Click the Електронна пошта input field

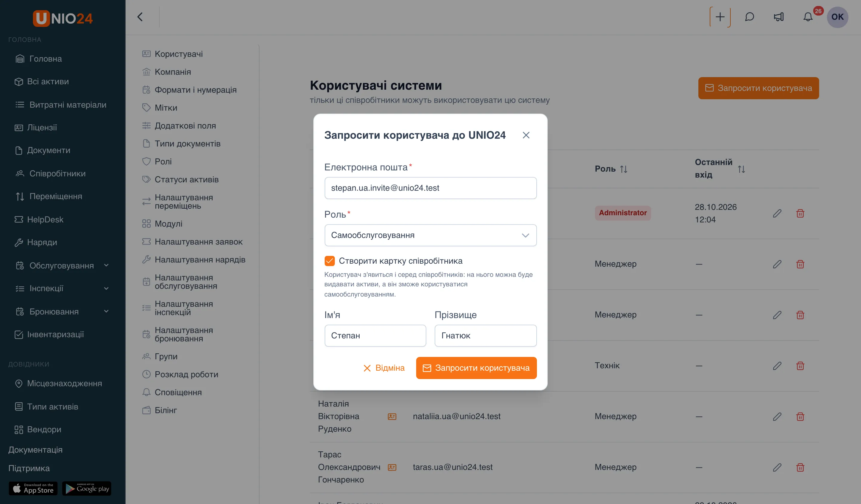click(430, 188)
